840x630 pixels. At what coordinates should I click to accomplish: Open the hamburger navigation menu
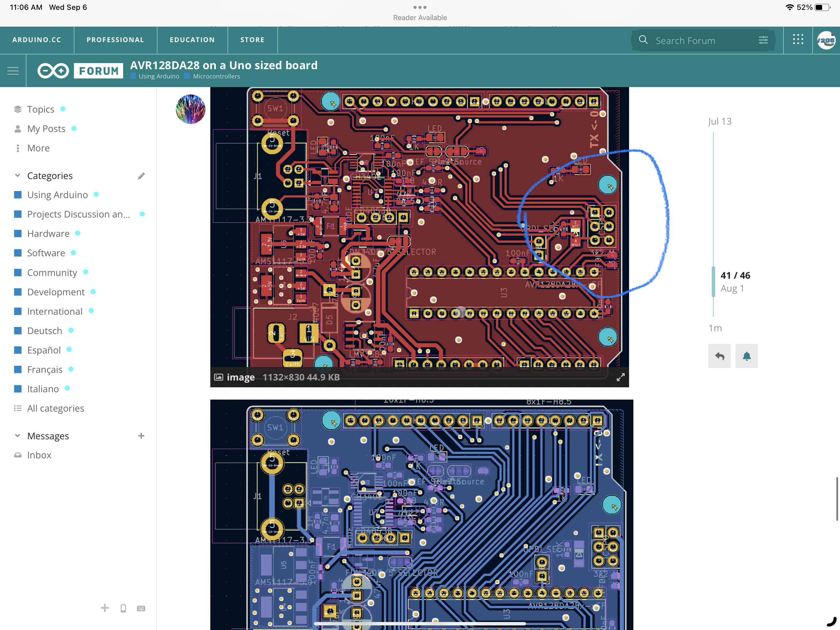13,71
